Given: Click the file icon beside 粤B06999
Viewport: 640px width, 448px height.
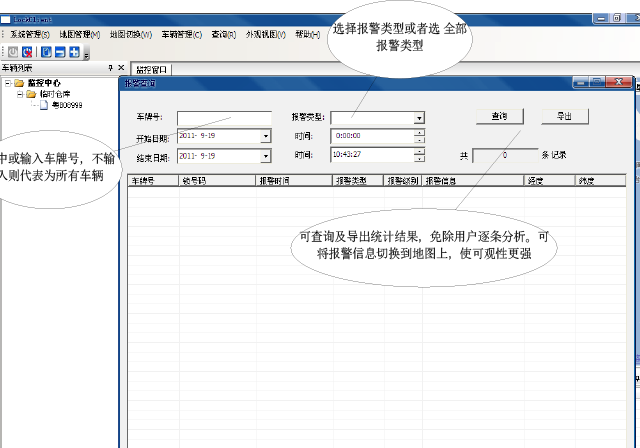Looking at the screenshot, I should 44,105.
